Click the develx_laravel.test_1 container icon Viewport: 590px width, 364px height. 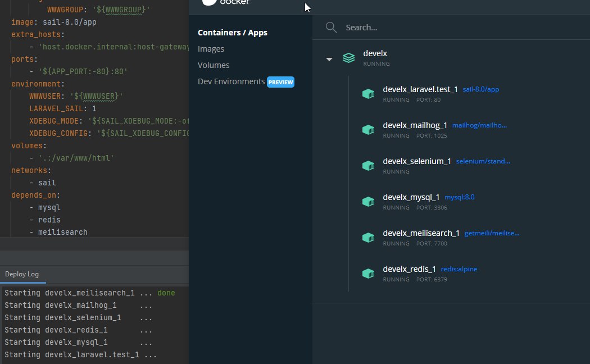369,94
